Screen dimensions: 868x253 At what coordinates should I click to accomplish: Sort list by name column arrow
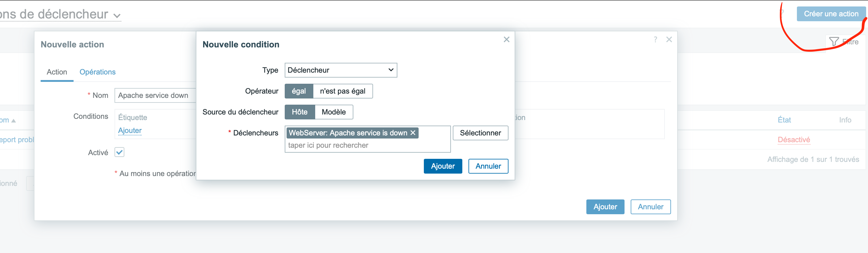pyautogui.click(x=14, y=121)
